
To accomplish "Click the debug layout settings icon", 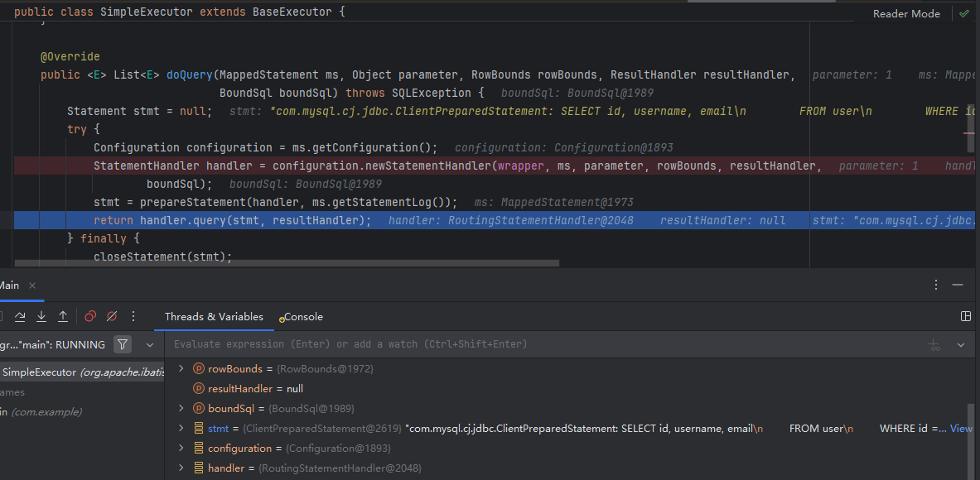I will point(966,316).
